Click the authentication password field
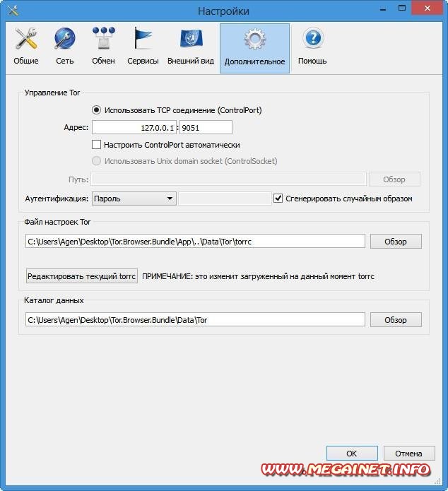448x491 pixels. (x=225, y=199)
